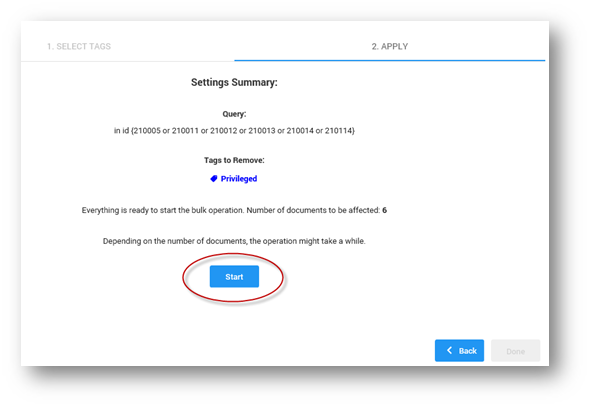Select document id 210114 in the query
The width and height of the screenshot is (591, 408).
coord(338,131)
